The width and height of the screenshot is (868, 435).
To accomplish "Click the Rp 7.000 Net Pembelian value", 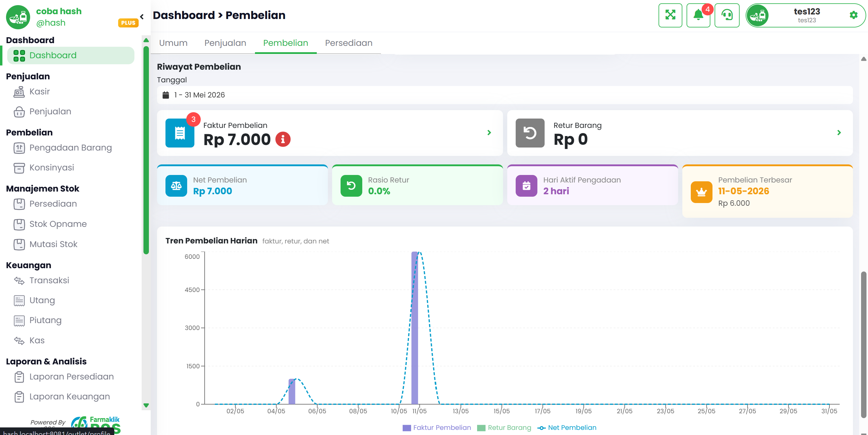I will 212,191.
